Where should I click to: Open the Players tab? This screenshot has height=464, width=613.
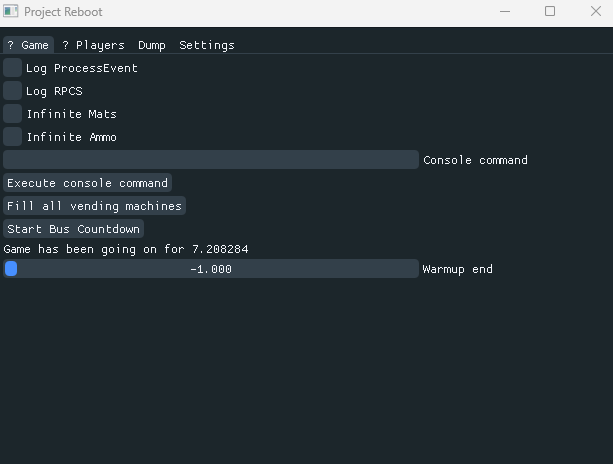[x=93, y=45]
